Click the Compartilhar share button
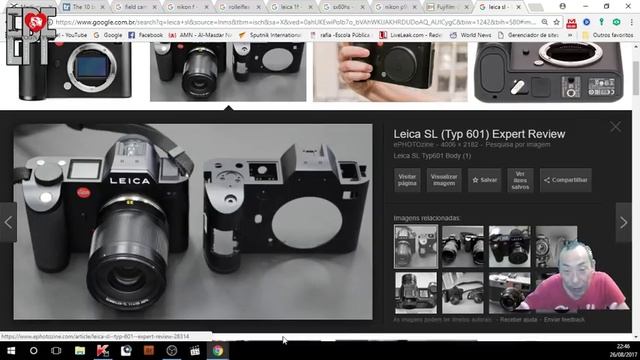The width and height of the screenshot is (640, 360). click(x=566, y=180)
